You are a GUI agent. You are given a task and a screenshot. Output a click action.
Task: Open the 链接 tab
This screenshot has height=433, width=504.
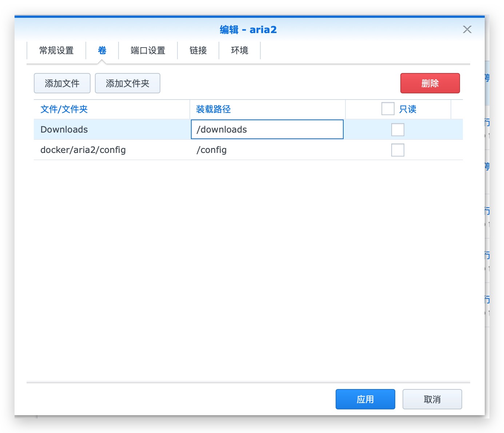(x=198, y=50)
